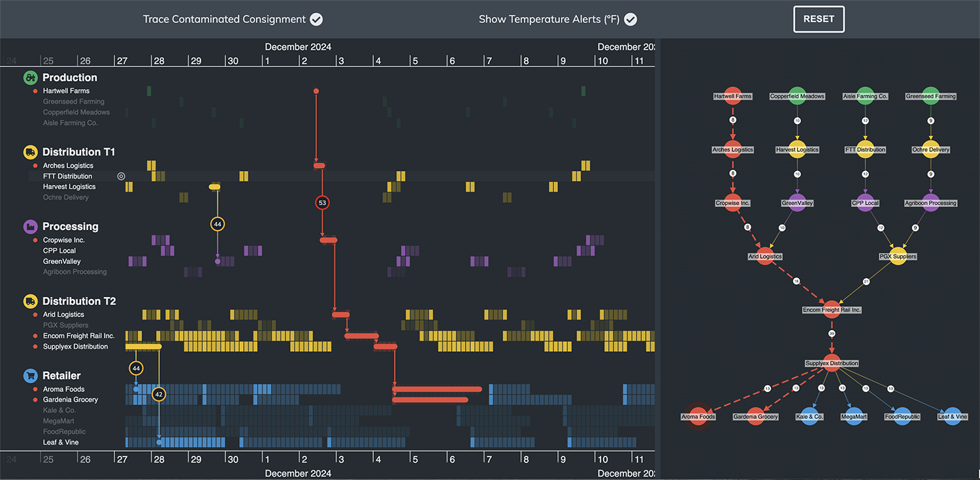The width and height of the screenshot is (980, 480).
Task: Select Aisle Farming Co. node in graph
Action: point(865,96)
